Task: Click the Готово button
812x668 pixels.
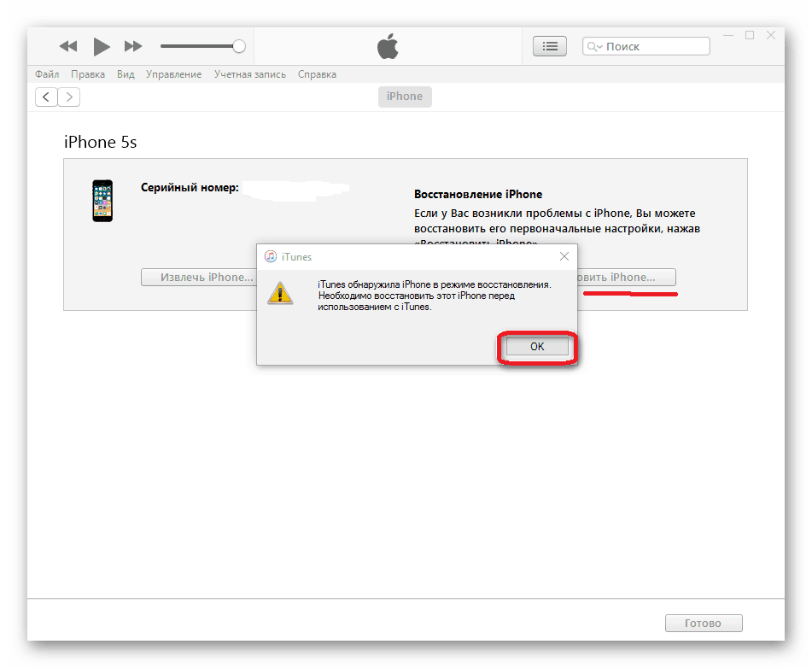Action: (704, 623)
